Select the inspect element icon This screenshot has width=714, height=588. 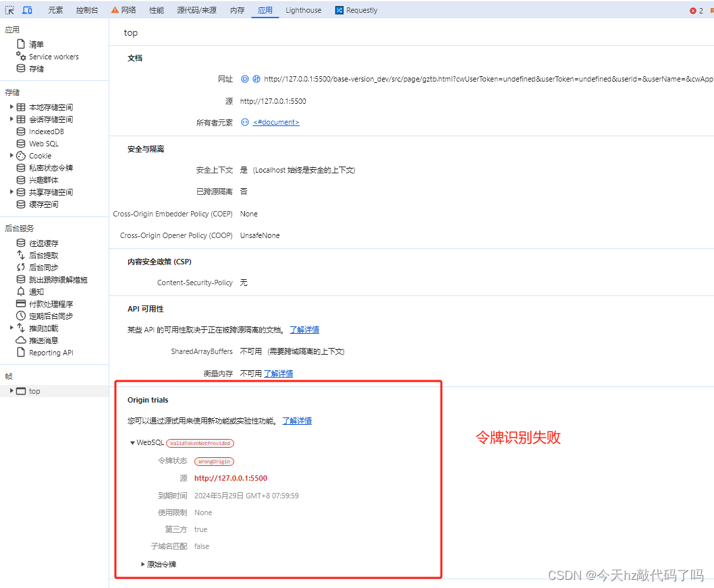(x=9, y=9)
